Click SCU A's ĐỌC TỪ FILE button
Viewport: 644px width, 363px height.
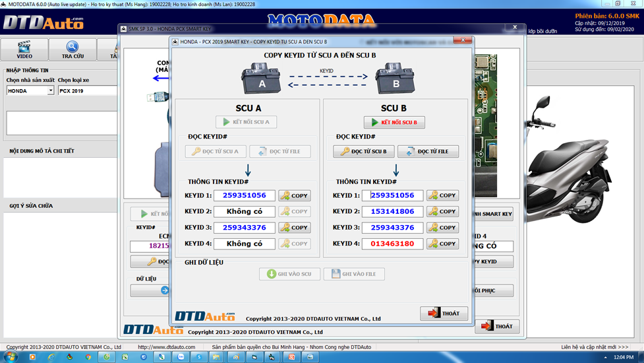279,151
